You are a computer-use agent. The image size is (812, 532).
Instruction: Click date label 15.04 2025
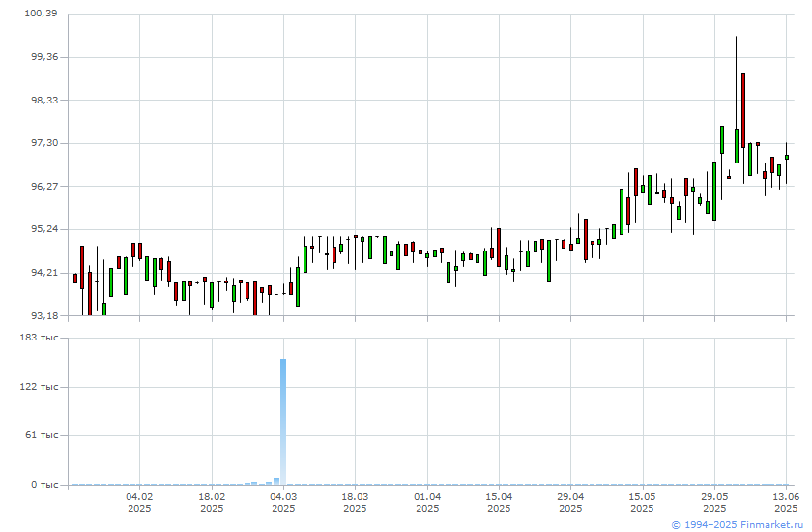pos(499,502)
